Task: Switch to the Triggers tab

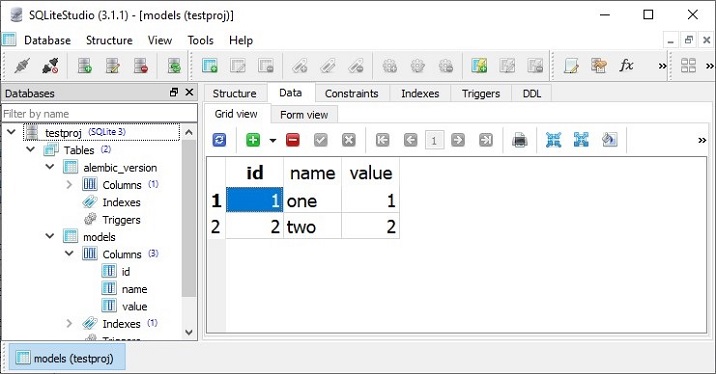Action: pos(481,94)
